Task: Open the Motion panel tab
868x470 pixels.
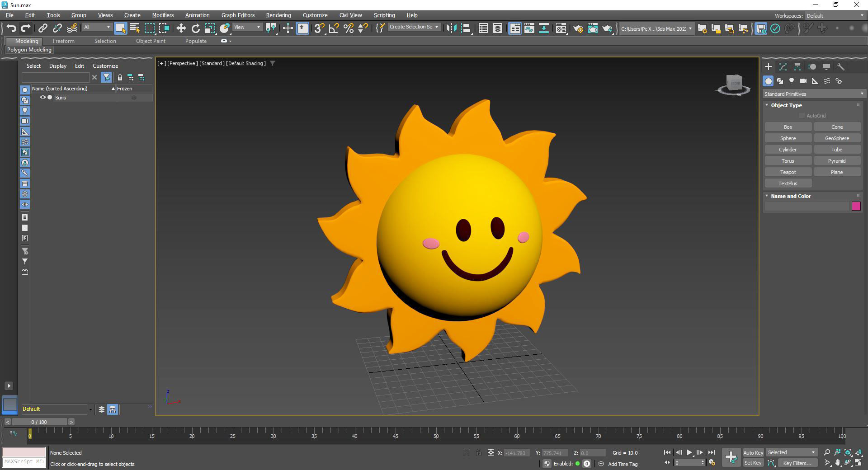Action: click(x=812, y=67)
